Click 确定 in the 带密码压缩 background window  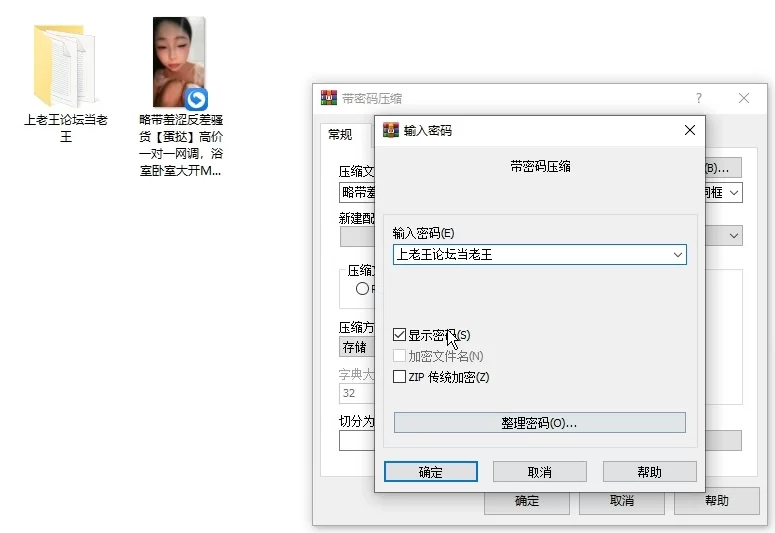pyautogui.click(x=527, y=503)
